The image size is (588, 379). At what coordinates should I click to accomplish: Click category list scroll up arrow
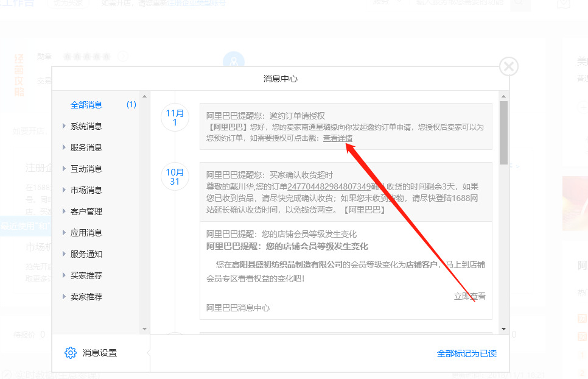(144, 96)
